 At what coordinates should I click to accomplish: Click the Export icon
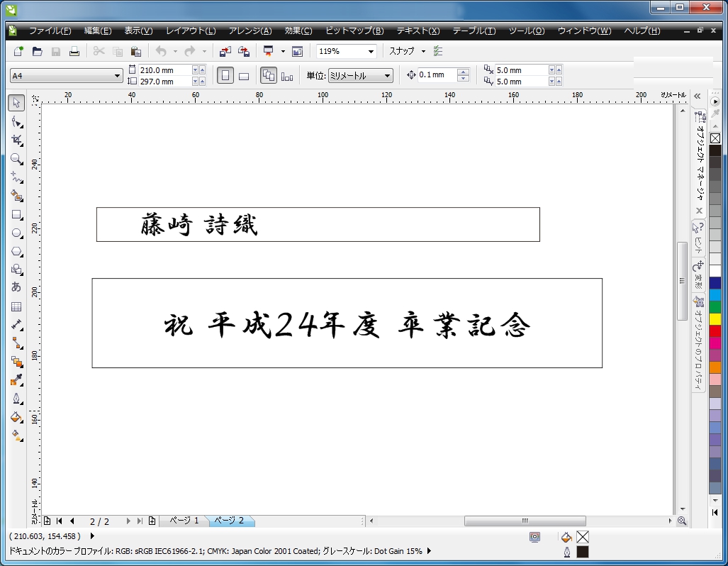click(x=244, y=51)
